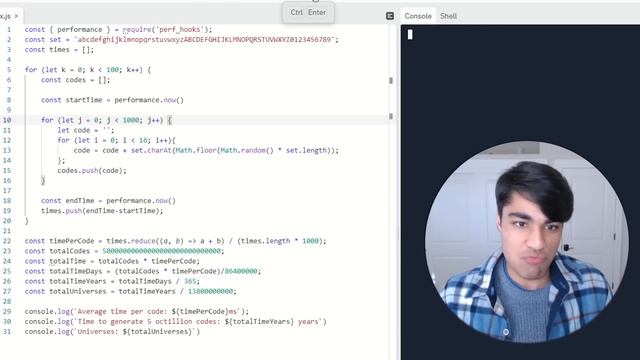The image size is (640, 360).
Task: Click 'Universes:' console.log line
Action: (112, 331)
